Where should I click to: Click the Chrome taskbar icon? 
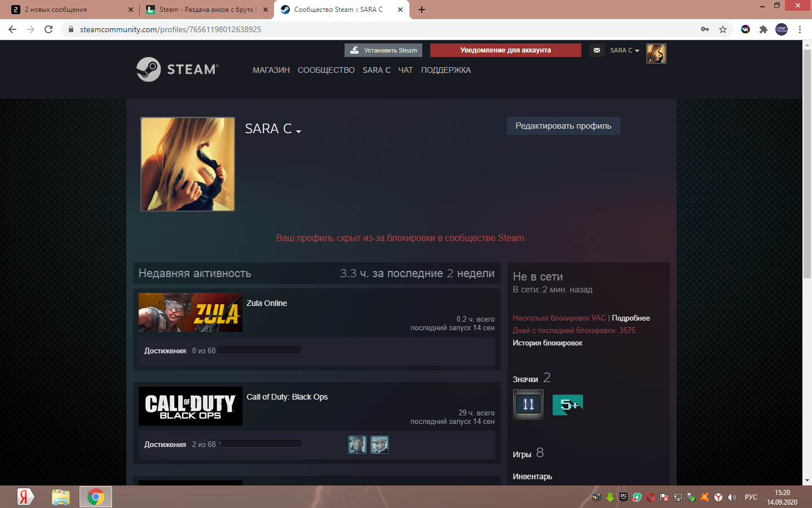[x=95, y=497]
